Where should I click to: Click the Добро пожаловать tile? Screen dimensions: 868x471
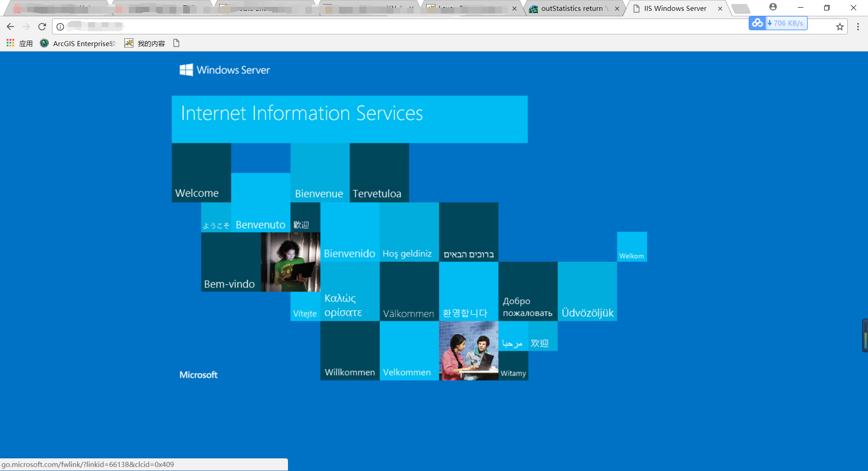[528, 292]
